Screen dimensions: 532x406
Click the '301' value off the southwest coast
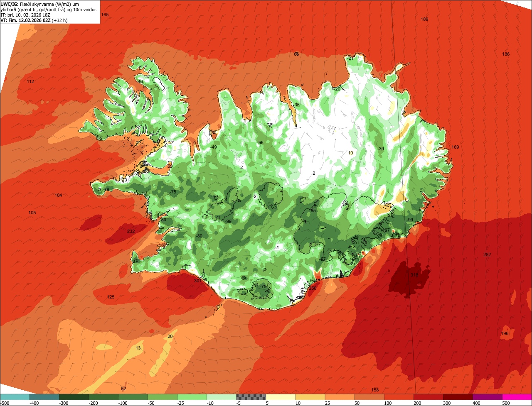click(198, 281)
